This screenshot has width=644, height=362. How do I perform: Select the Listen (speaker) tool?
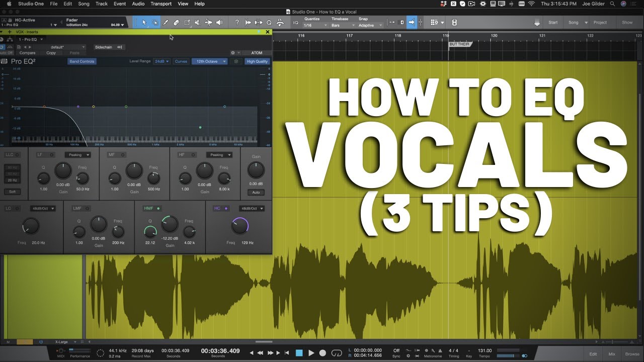click(219, 23)
